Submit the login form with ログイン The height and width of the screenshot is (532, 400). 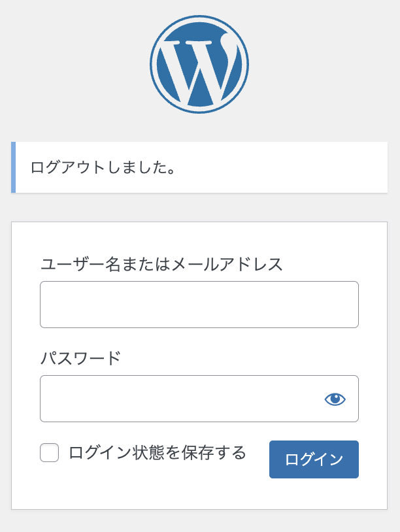314,459
